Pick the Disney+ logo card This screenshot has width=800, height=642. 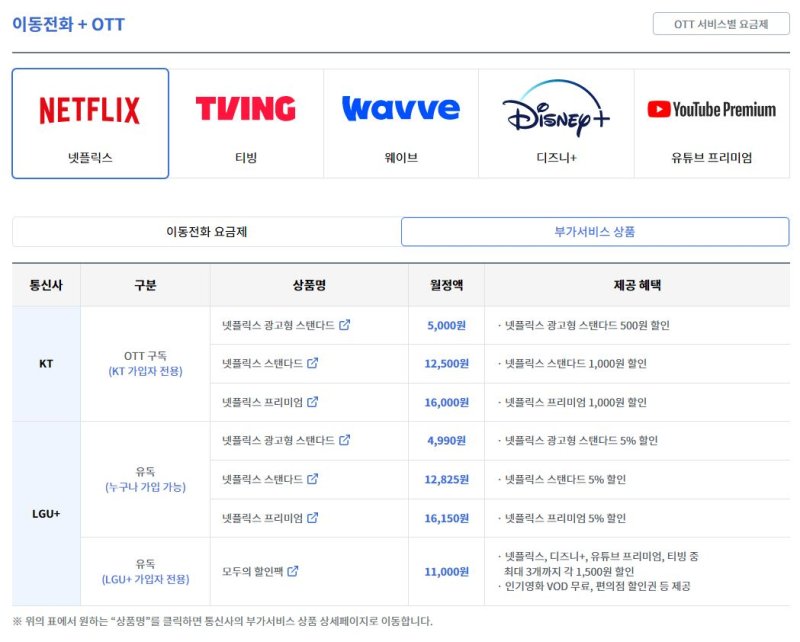tap(556, 123)
